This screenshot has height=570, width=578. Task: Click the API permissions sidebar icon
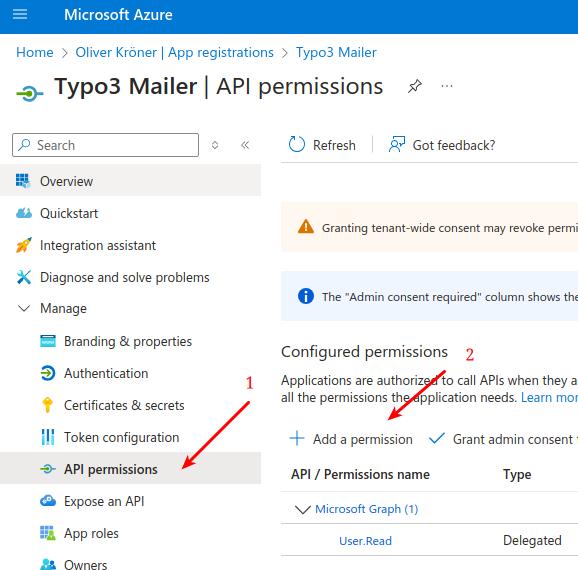tap(48, 469)
